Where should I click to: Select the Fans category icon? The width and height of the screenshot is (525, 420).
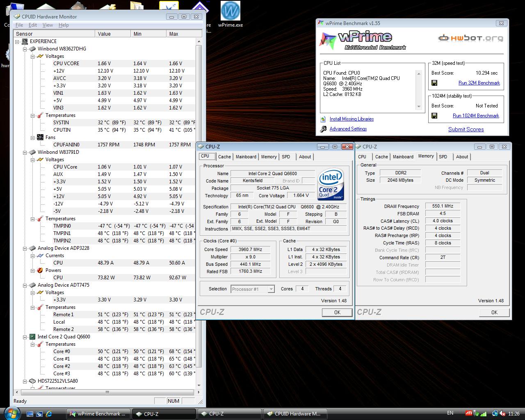40,137
